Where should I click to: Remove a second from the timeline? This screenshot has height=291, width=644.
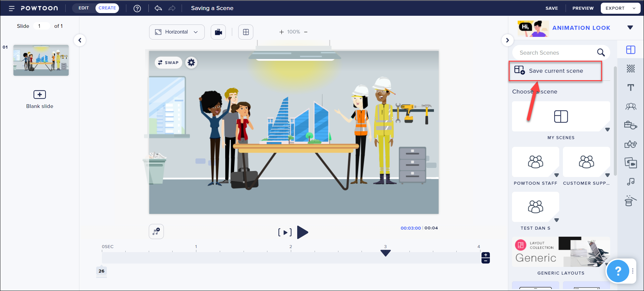point(486,260)
